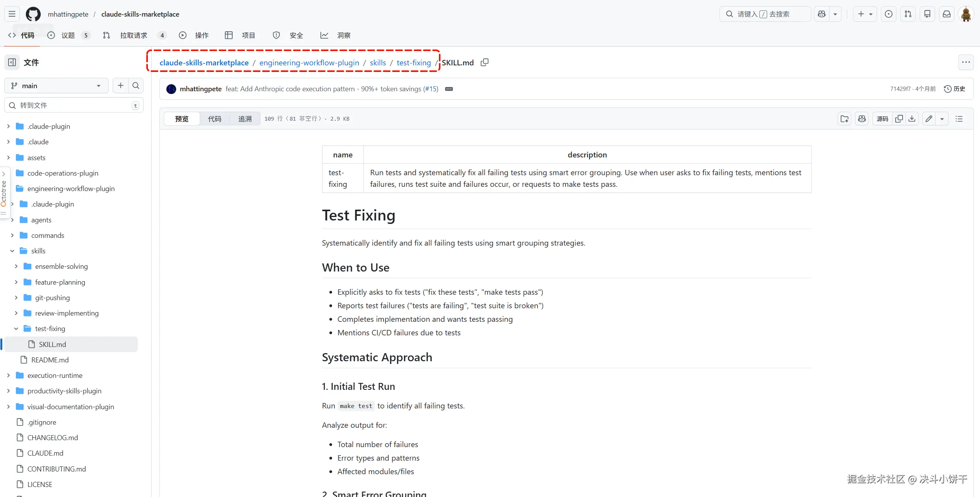Click the copy raw file icon
This screenshot has width=980, height=497.
[899, 119]
